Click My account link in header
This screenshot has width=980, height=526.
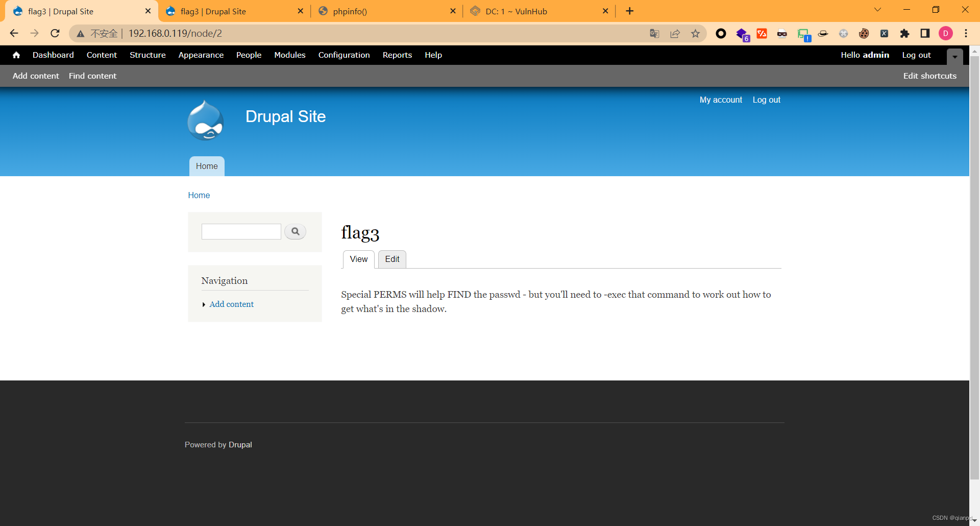pyautogui.click(x=721, y=100)
